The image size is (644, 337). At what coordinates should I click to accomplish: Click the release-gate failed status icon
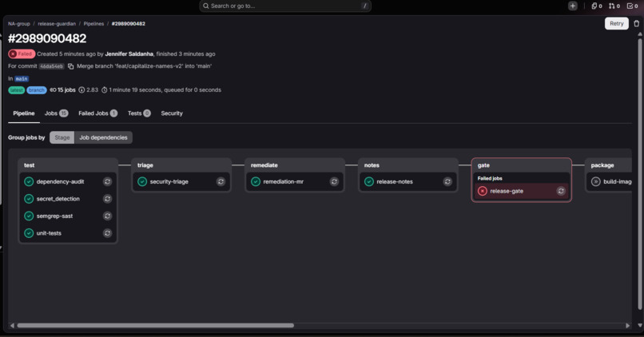(x=483, y=191)
